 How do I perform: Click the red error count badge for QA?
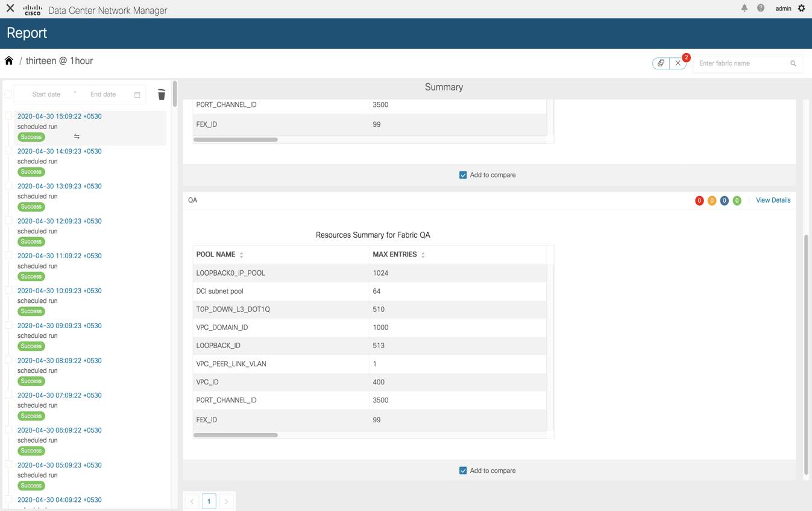[x=699, y=200]
